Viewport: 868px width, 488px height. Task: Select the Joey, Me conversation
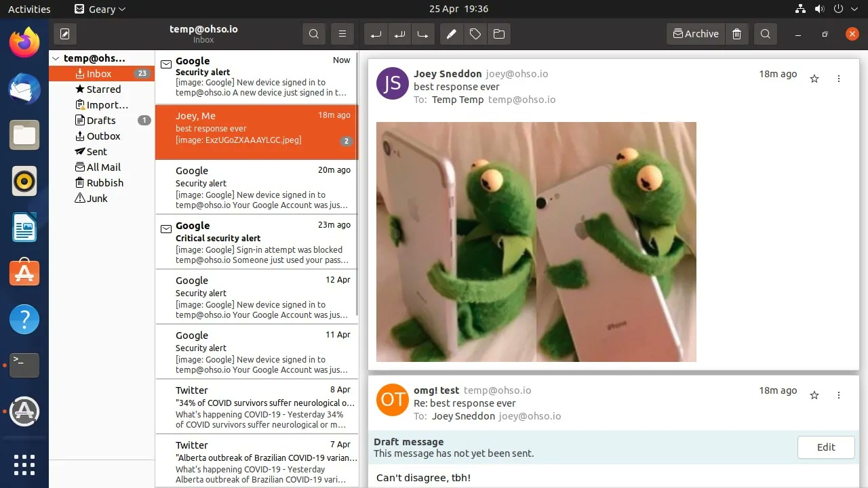pos(256,132)
